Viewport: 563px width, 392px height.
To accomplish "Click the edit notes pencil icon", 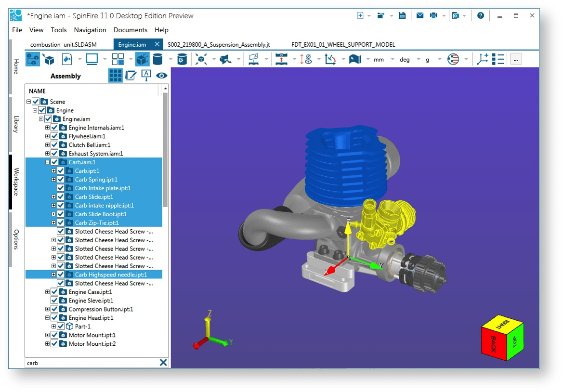I will [x=131, y=76].
